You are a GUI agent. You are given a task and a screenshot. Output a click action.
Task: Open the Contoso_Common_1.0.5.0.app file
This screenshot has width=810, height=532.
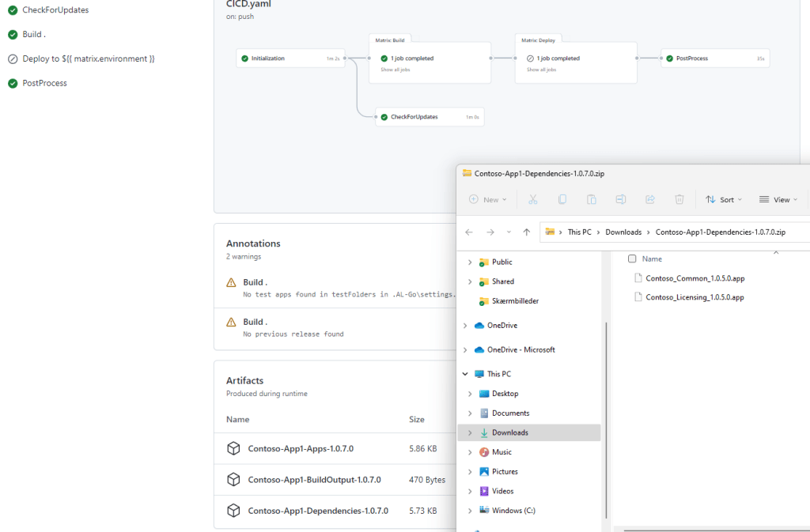(695, 278)
